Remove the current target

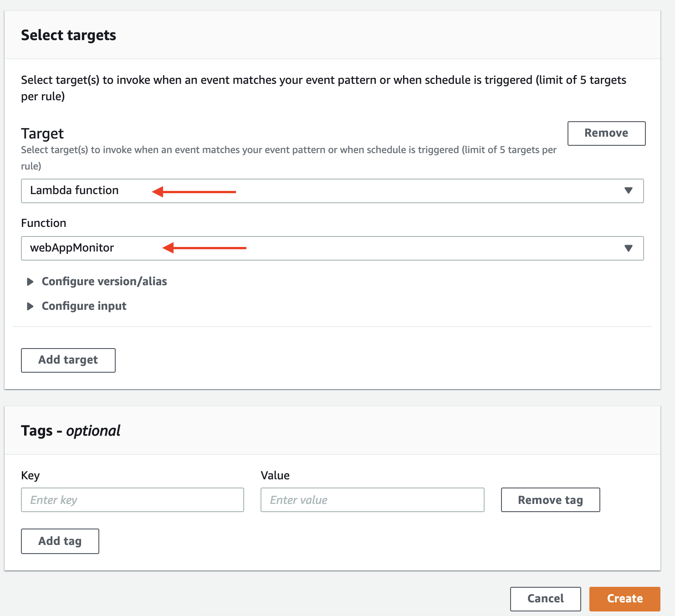pos(606,133)
